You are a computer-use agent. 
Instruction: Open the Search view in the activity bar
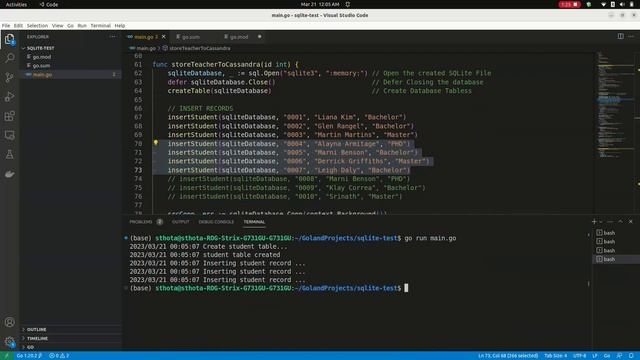[x=9, y=58]
